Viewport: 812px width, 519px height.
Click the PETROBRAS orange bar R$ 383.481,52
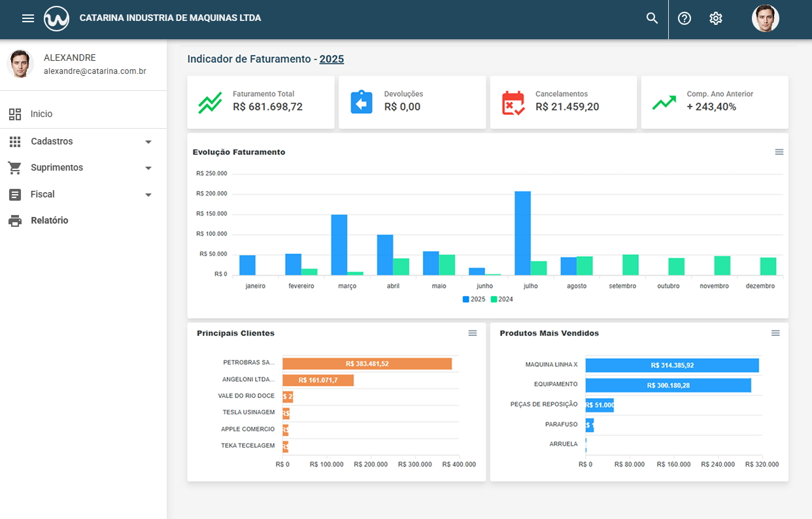point(367,363)
